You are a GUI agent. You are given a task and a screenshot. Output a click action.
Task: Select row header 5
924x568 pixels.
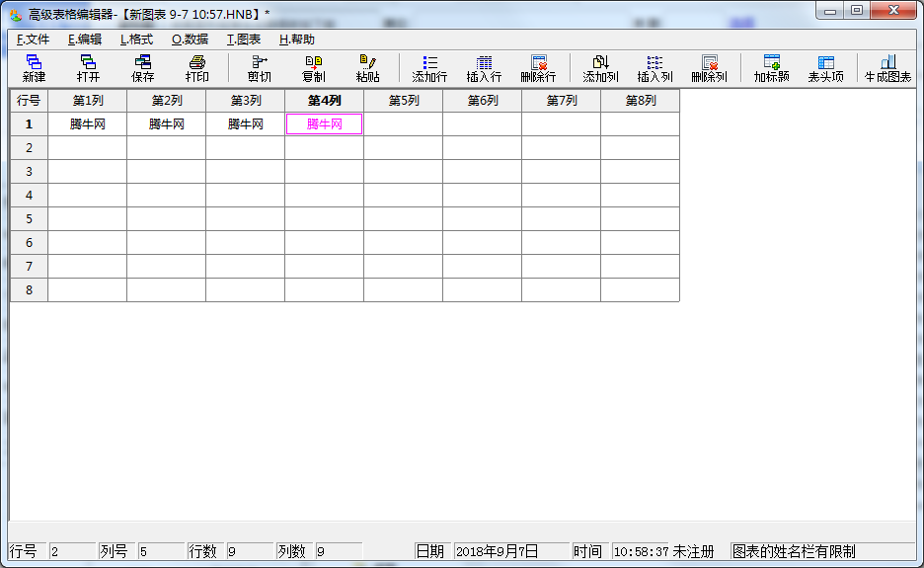click(x=29, y=219)
